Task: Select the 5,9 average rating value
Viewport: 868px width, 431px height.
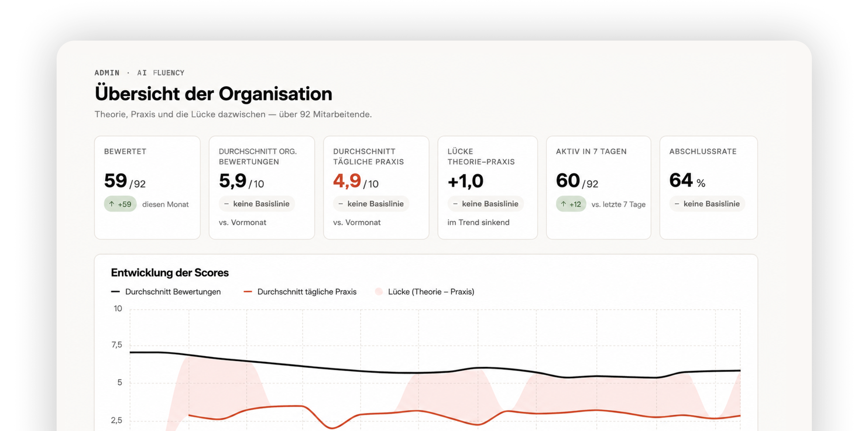Action: tap(233, 181)
